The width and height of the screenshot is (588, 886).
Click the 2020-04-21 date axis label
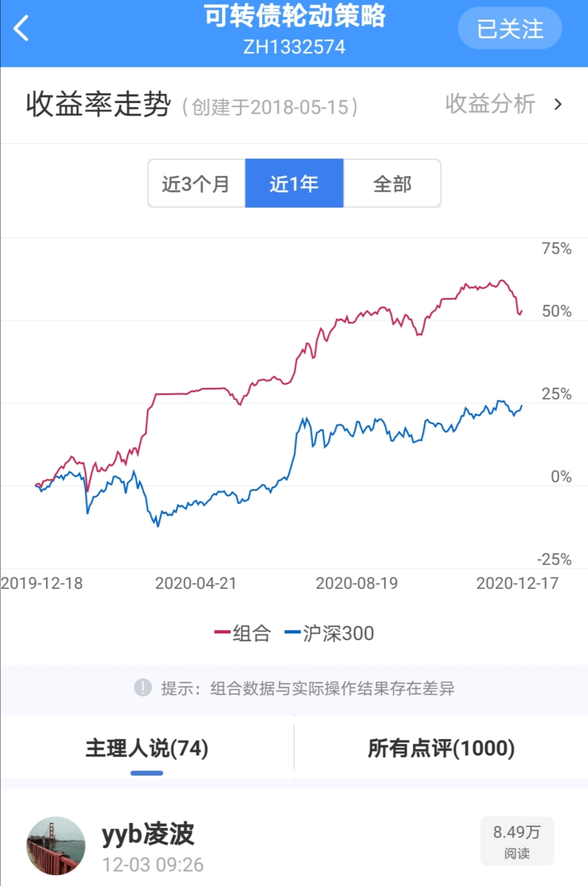click(196, 583)
